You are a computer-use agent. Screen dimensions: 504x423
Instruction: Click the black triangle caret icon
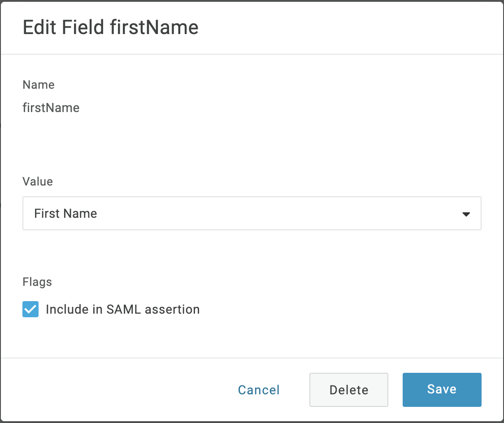[466, 214]
